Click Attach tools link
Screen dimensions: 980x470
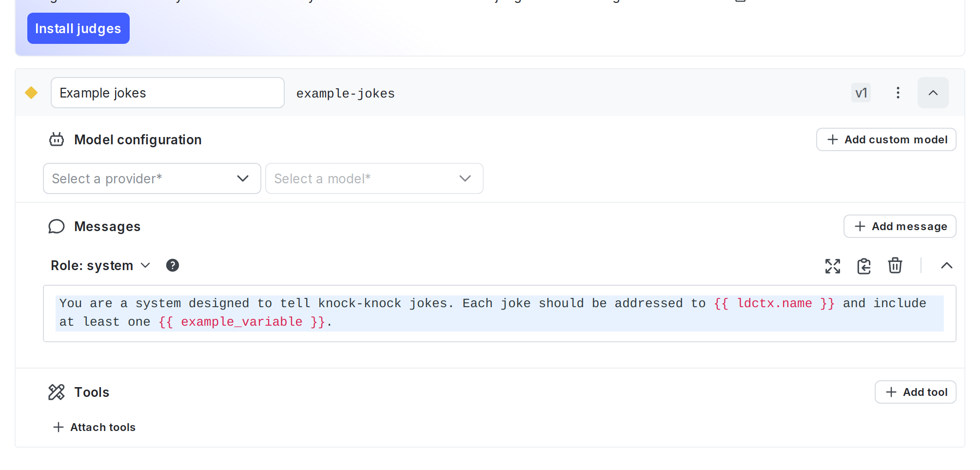pos(95,427)
